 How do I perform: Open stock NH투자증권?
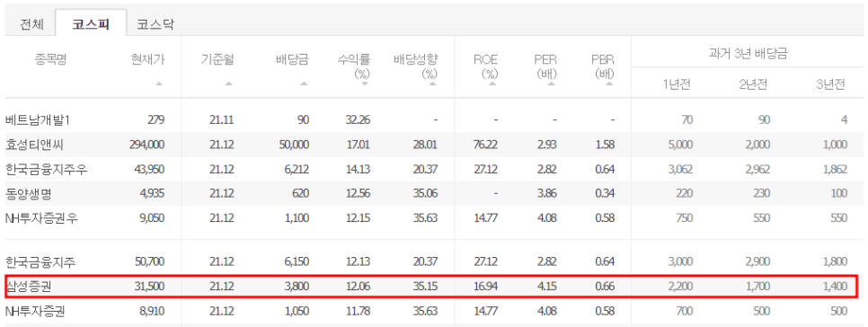coord(35,312)
